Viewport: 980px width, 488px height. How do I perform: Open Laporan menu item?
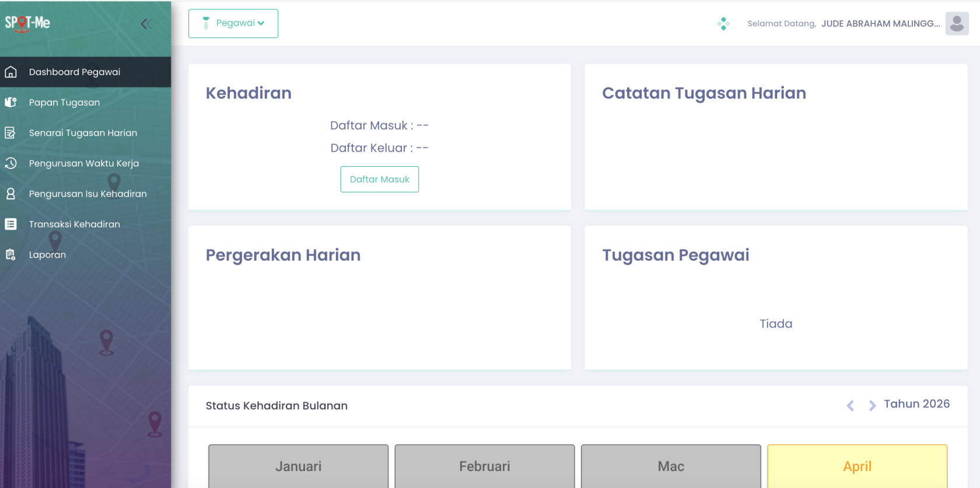pyautogui.click(x=47, y=255)
